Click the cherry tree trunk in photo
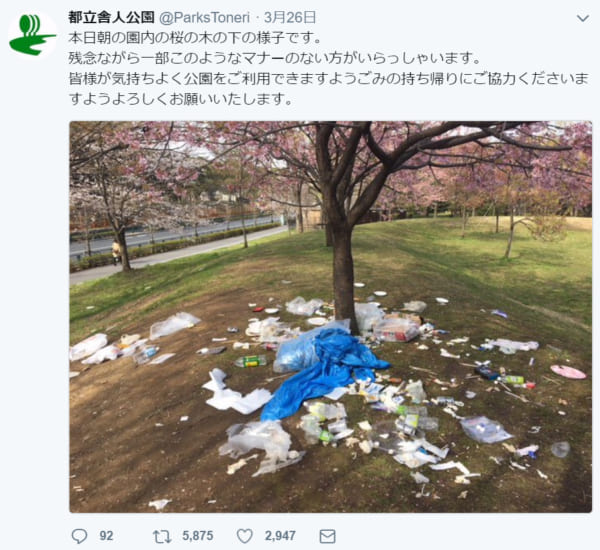Viewport: 600px width, 550px height. pyautogui.click(x=342, y=268)
